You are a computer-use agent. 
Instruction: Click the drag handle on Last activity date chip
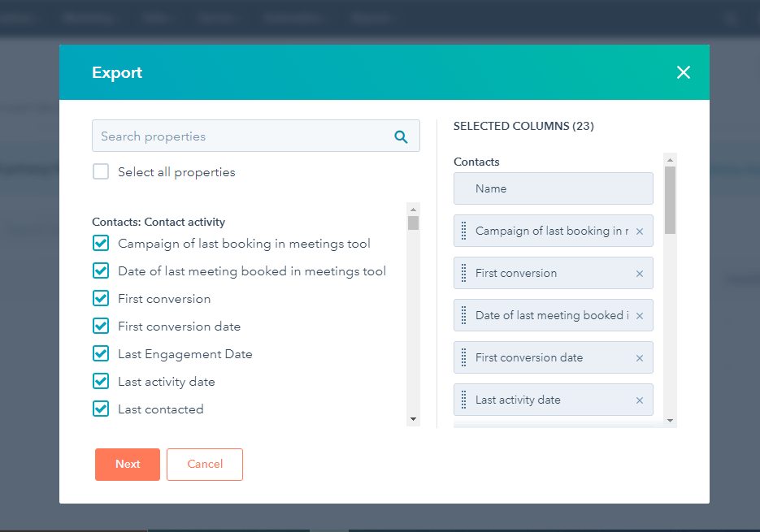(464, 400)
